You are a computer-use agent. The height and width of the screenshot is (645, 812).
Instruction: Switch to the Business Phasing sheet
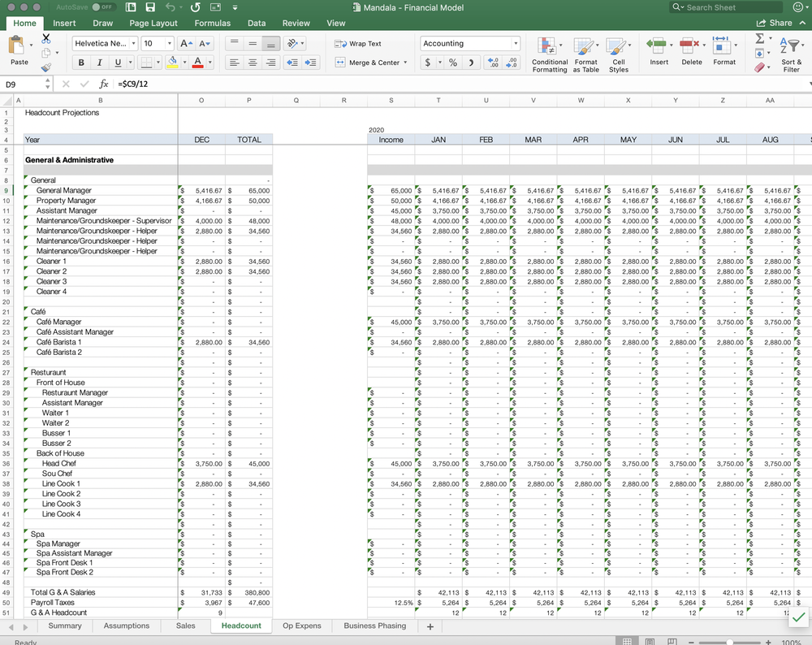pos(375,626)
